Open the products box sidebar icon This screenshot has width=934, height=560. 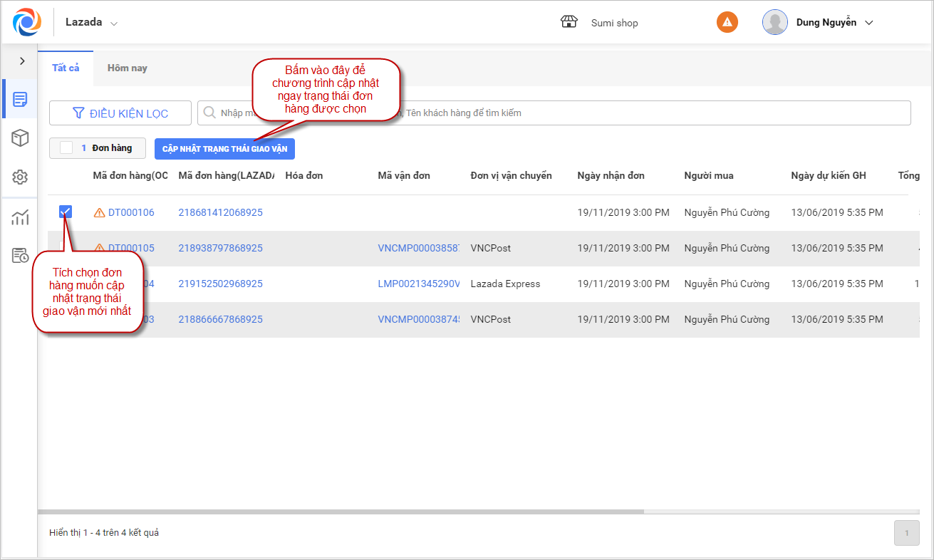pyautogui.click(x=20, y=138)
